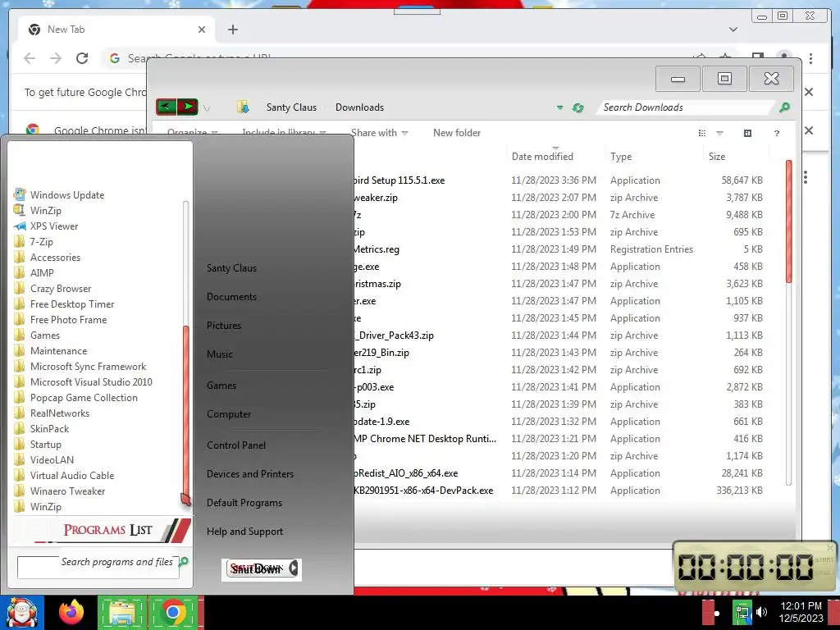This screenshot has height=630, width=840.
Task: Open Santy Claus user folder from start menu
Action: pyautogui.click(x=231, y=268)
